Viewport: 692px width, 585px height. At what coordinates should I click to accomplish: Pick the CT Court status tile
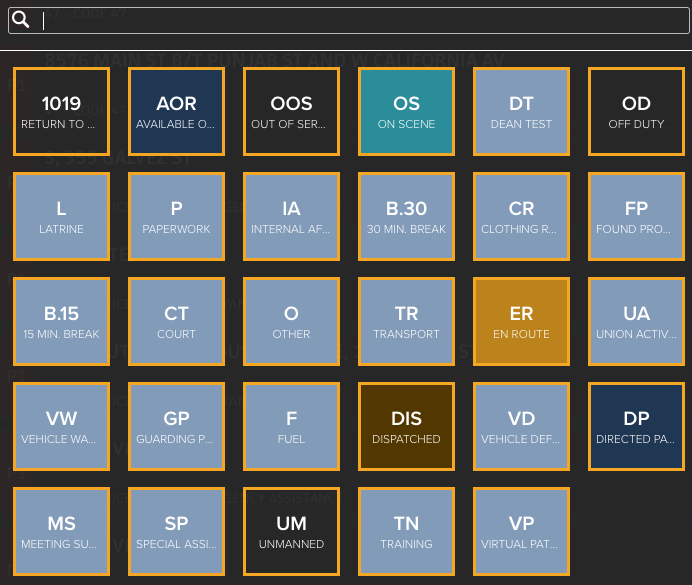point(177,322)
